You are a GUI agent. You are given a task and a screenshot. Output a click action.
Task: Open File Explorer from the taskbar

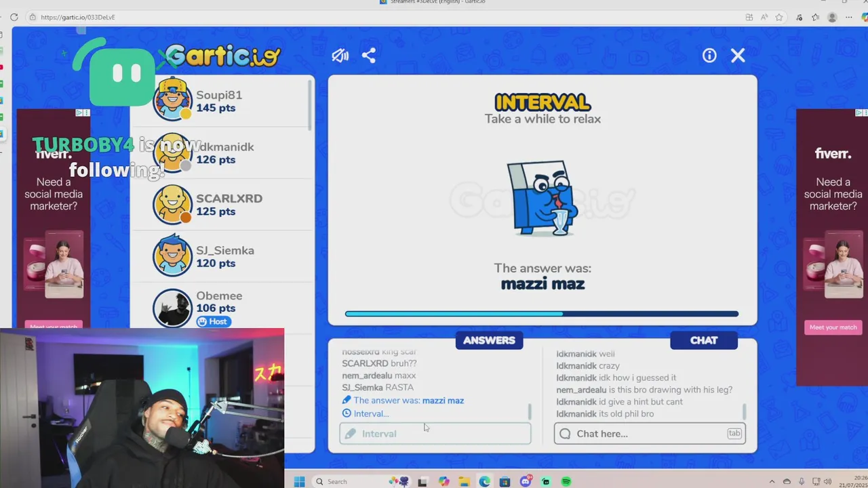[x=464, y=481]
